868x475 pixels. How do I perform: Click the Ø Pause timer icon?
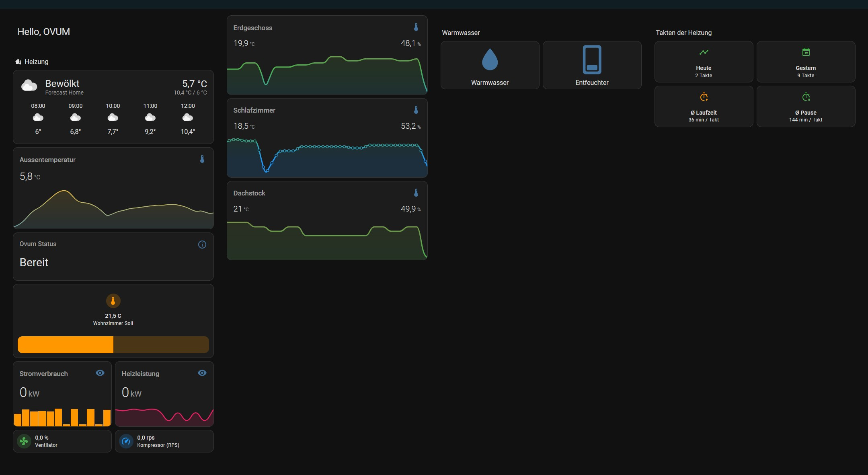pos(806,97)
